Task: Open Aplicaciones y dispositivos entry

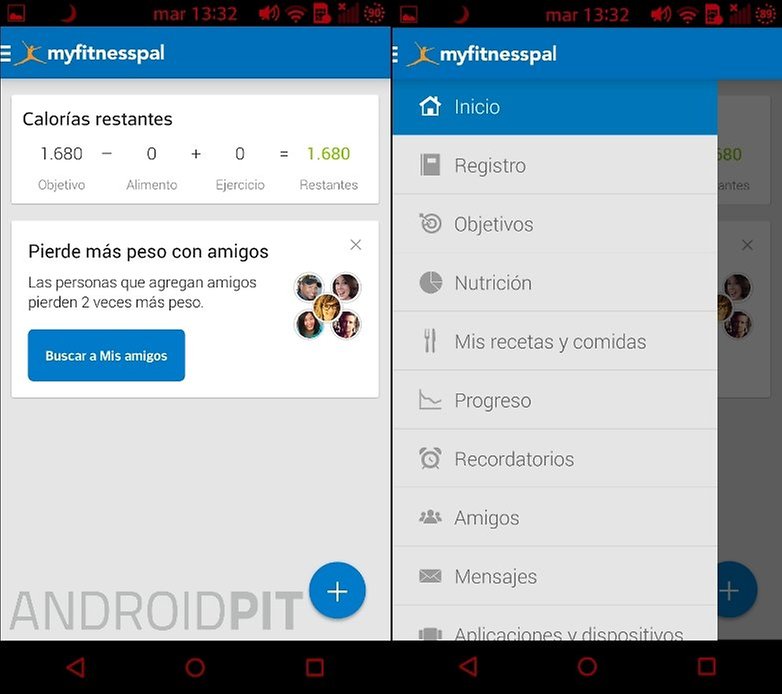Action: coord(555,624)
